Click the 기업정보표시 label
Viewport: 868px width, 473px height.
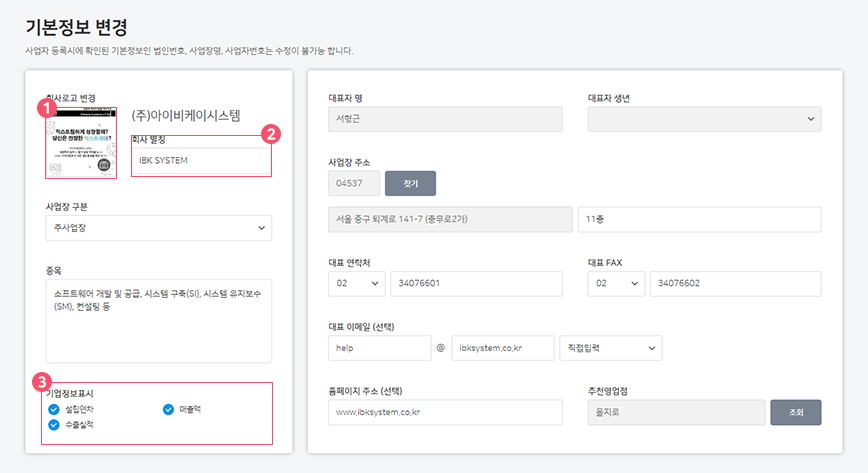(70, 394)
